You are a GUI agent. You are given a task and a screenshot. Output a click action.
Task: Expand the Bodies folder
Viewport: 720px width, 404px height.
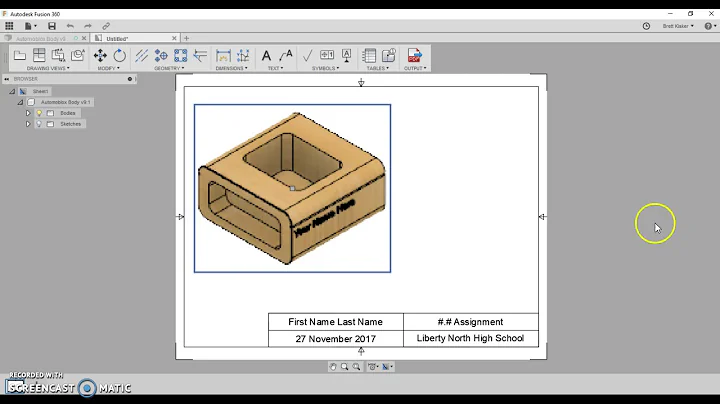(x=28, y=113)
